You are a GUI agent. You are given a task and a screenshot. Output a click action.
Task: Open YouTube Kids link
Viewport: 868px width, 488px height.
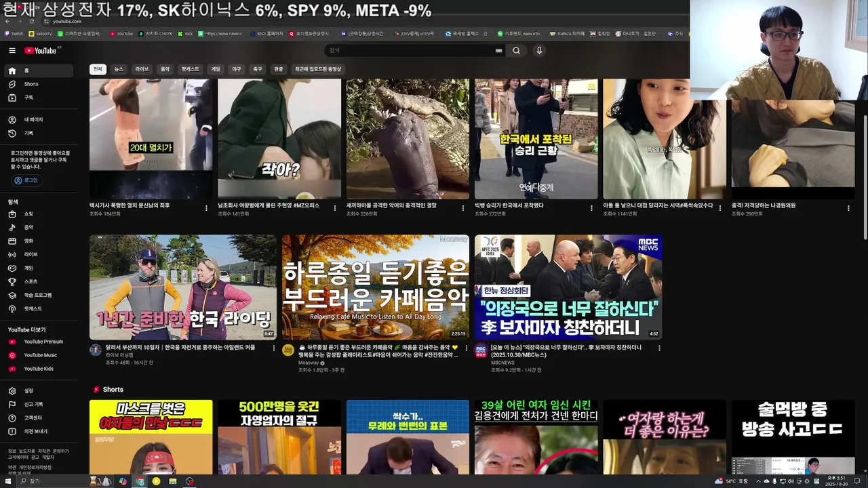click(x=40, y=369)
